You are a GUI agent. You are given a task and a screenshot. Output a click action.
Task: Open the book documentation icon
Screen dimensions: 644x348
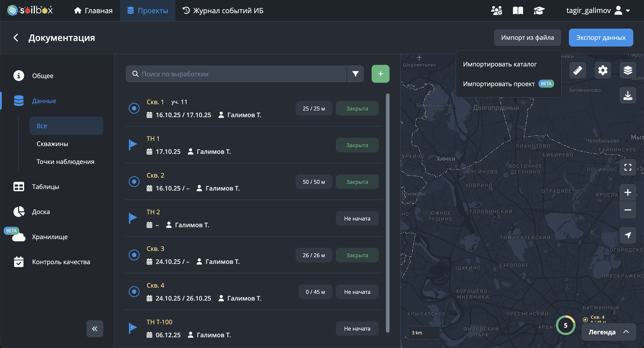coord(518,11)
